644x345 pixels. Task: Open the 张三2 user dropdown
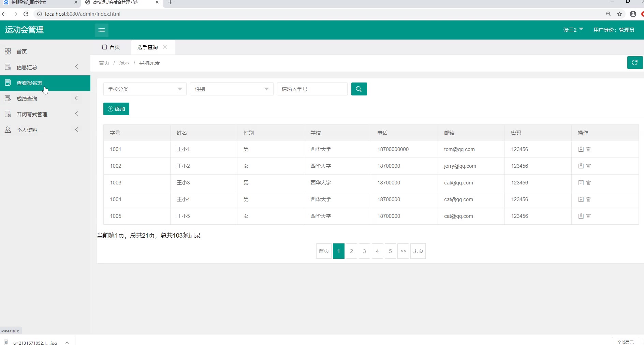[573, 30]
